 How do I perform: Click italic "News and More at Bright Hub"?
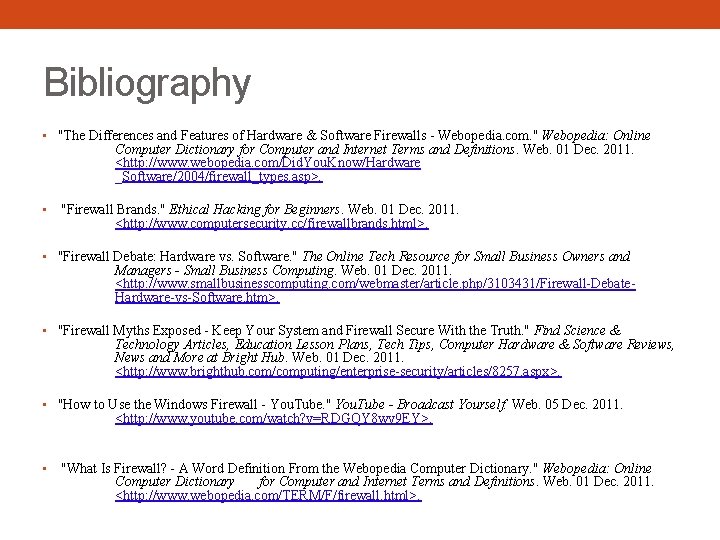tap(200, 357)
